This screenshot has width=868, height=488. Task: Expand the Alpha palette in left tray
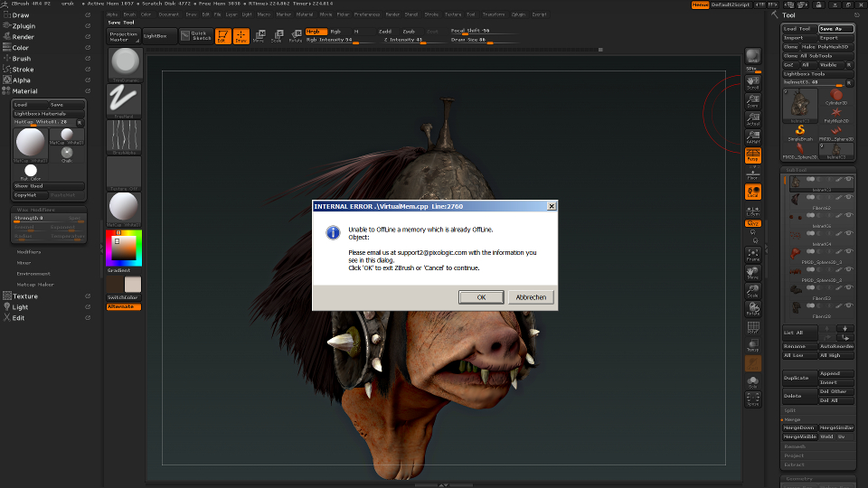[x=21, y=80]
